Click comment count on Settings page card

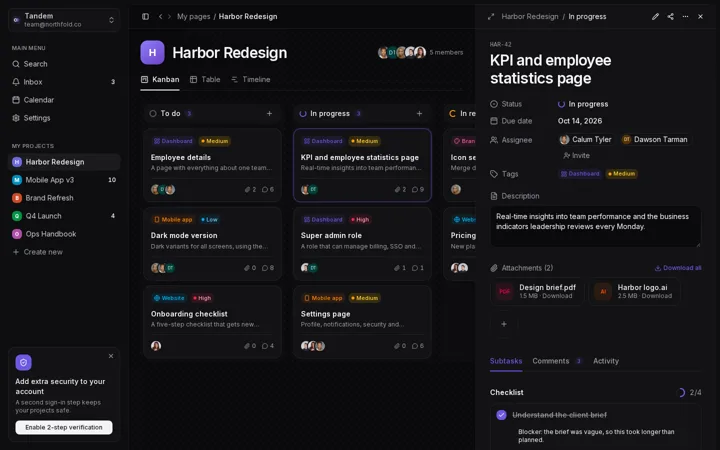(418, 346)
